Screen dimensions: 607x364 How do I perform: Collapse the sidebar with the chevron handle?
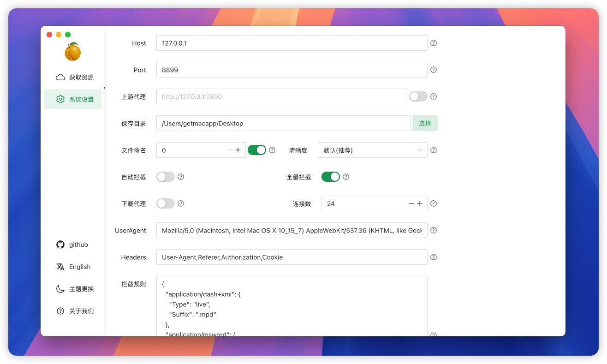click(104, 88)
